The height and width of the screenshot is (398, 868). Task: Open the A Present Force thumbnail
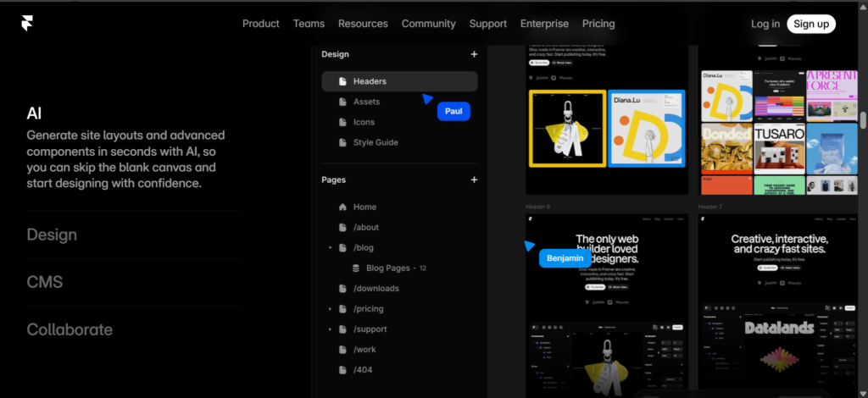point(832,96)
